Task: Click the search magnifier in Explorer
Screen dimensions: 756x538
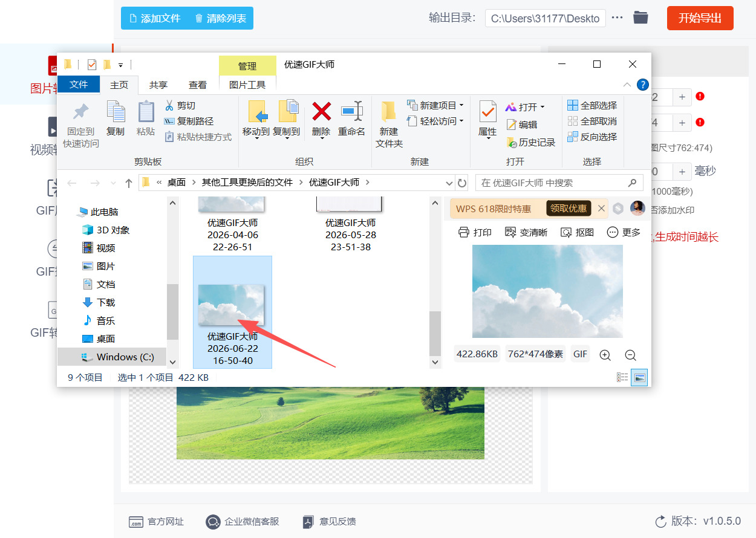Action: tap(633, 183)
